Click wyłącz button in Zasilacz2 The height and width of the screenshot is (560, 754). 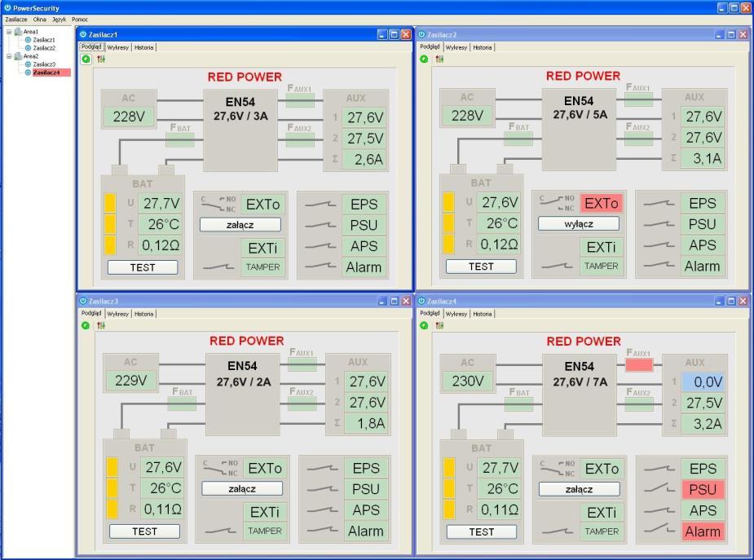click(579, 224)
